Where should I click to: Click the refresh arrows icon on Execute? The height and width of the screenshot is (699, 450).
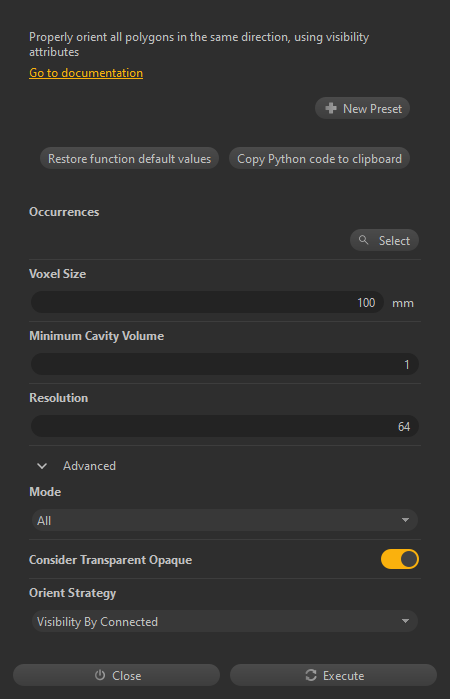pos(311,675)
